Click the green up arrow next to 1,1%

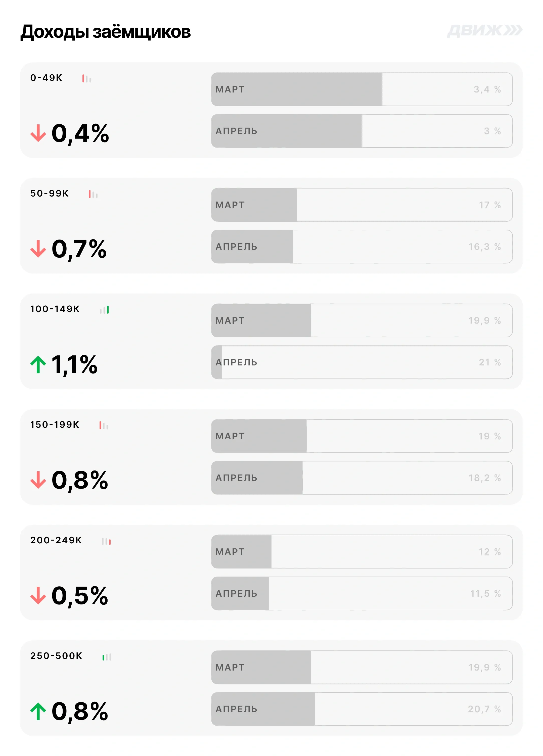(x=38, y=364)
